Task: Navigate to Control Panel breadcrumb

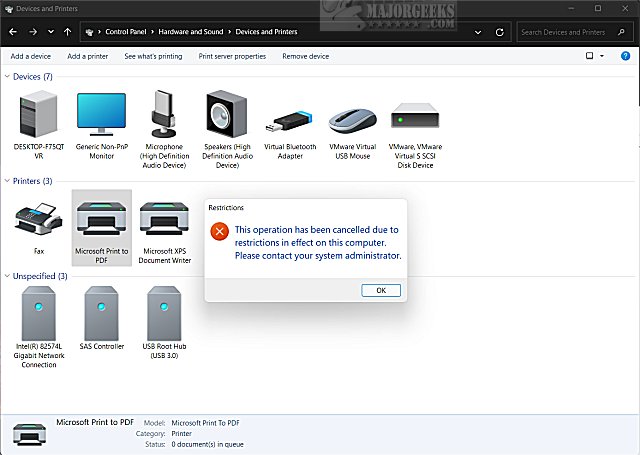Action: point(126,32)
